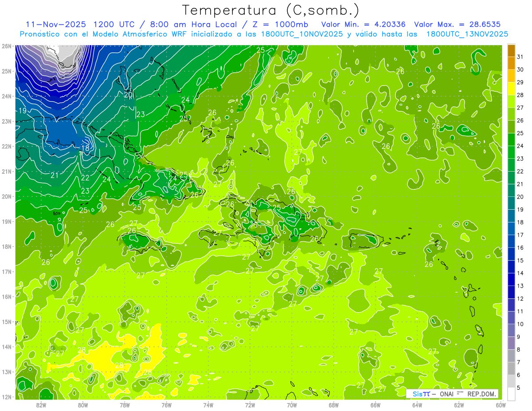Image resolution: width=532 pixels, height=411 pixels.
Task: Click the color bar's 31 value label
Action: tap(520, 57)
